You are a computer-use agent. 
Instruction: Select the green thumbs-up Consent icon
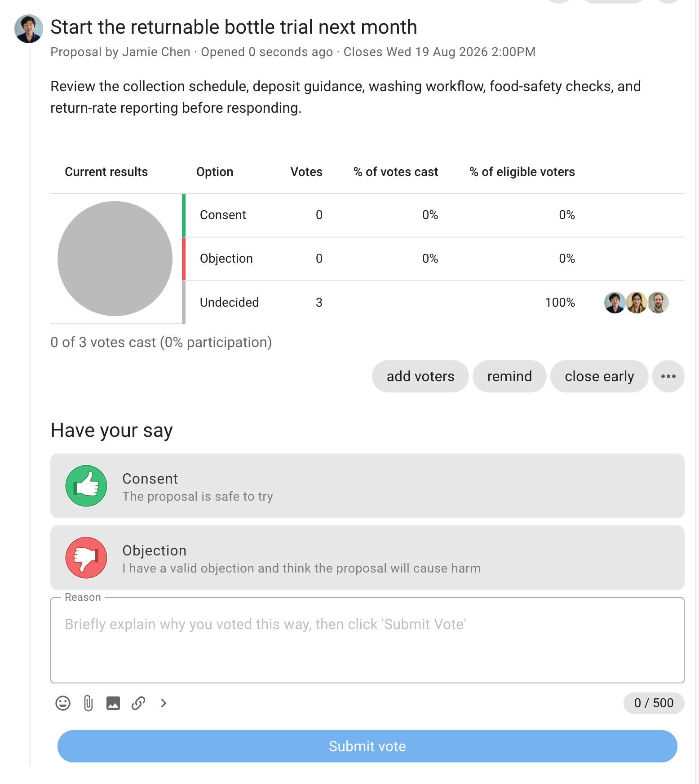86,486
